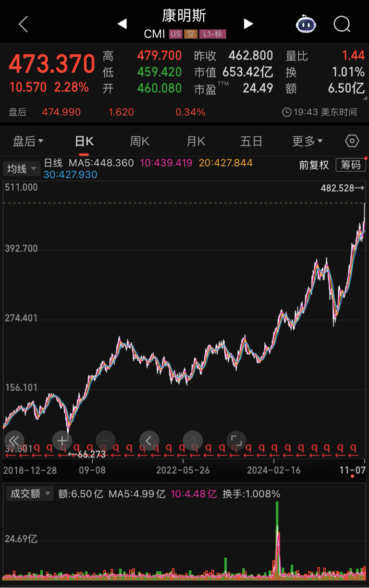Jump to earliest data double-left icon
369x588 pixels.
tap(14, 440)
